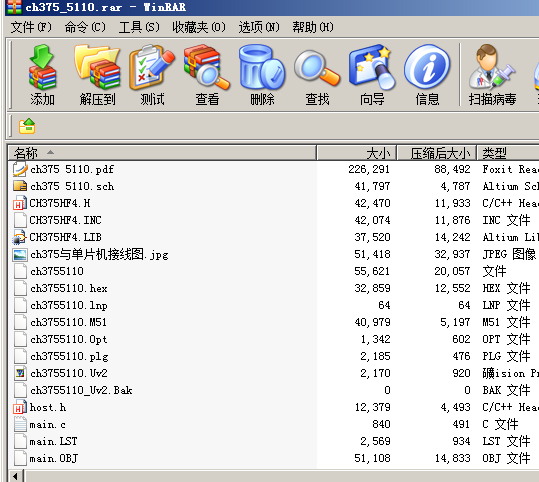Open the Commands (命令) menu

coord(85,27)
